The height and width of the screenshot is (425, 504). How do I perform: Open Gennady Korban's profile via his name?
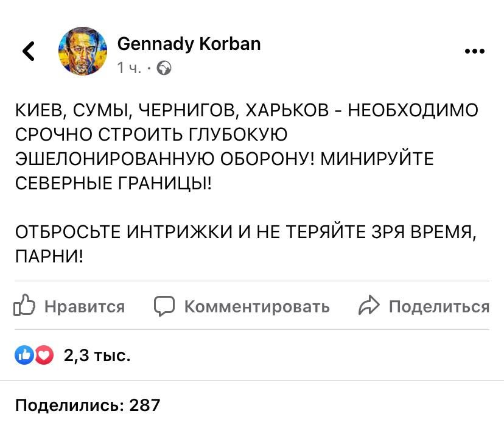coord(189,44)
